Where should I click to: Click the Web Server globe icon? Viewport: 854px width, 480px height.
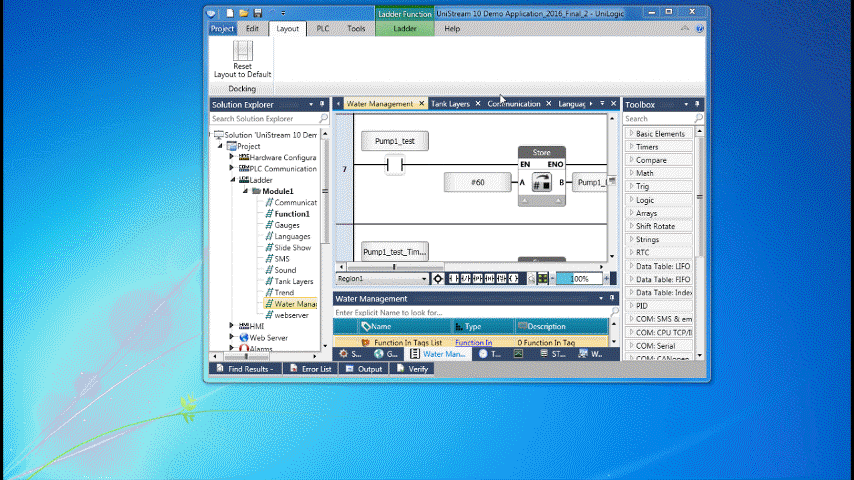coord(243,338)
